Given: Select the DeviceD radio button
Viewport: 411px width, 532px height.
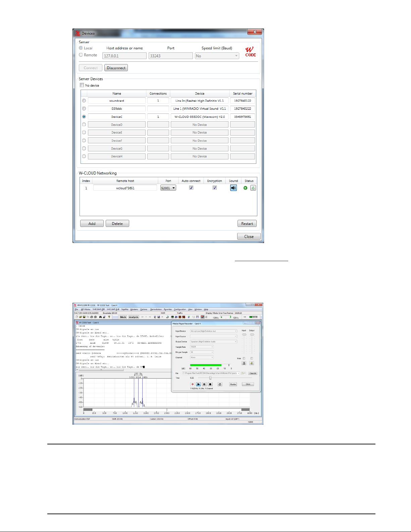Looking at the screenshot, I should click(x=84, y=125).
